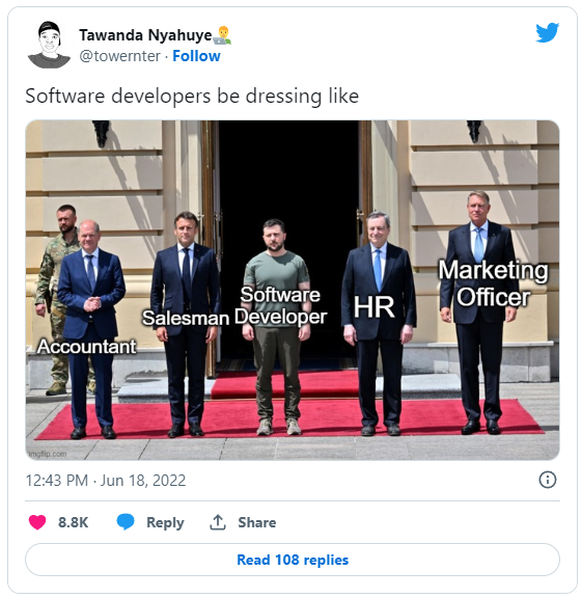This screenshot has width=582, height=598.
Task: Click the 8.8K likes count
Action: [x=73, y=522]
